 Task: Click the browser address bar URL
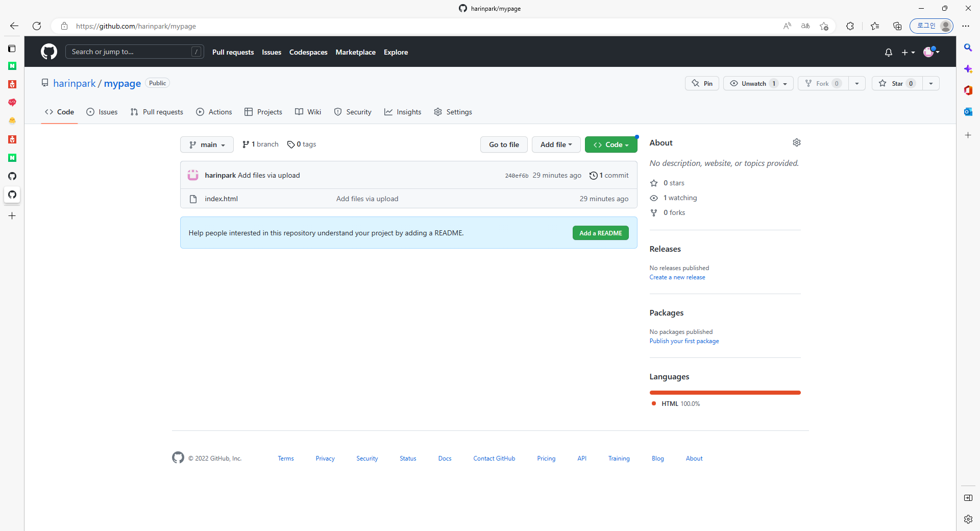coord(136,26)
